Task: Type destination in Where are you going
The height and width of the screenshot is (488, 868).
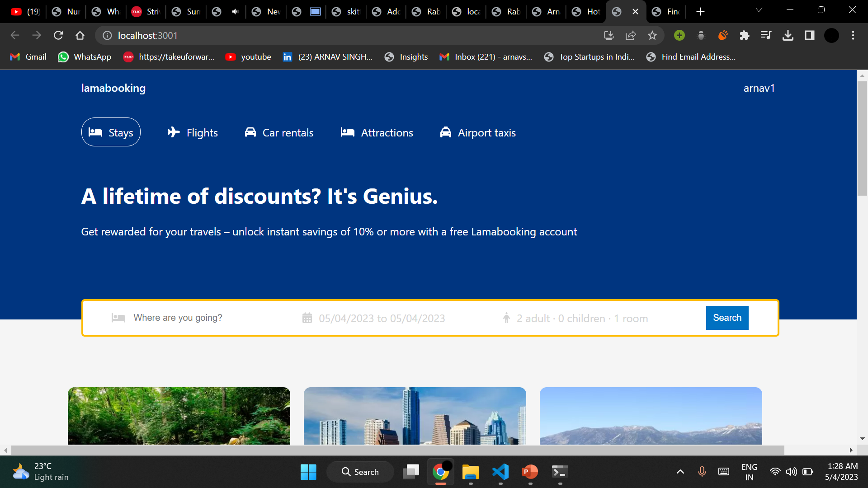Action: coord(178,318)
